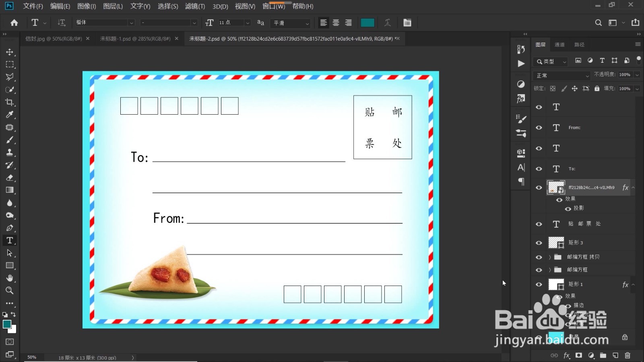Open the font style dropdown

coord(194,23)
